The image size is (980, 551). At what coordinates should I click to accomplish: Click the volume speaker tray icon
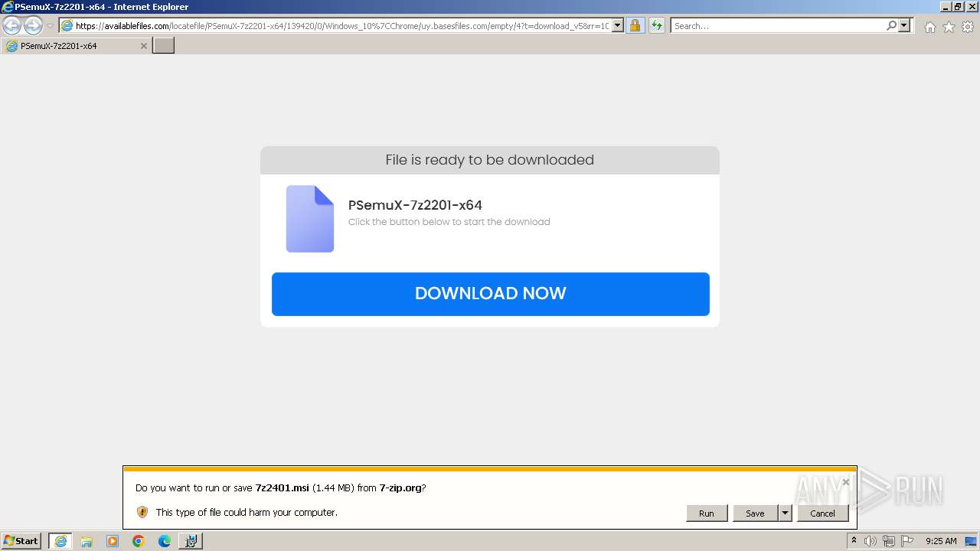click(871, 541)
